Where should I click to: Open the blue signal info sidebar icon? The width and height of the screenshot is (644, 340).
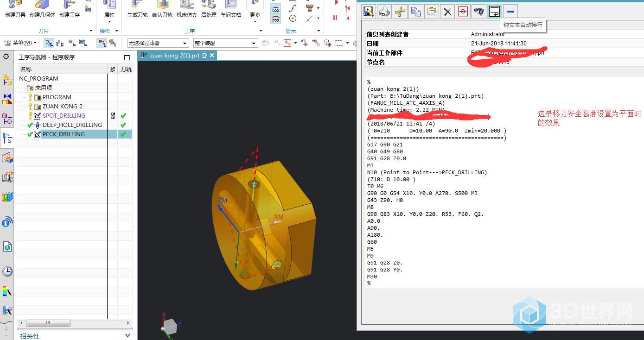coord(7,222)
